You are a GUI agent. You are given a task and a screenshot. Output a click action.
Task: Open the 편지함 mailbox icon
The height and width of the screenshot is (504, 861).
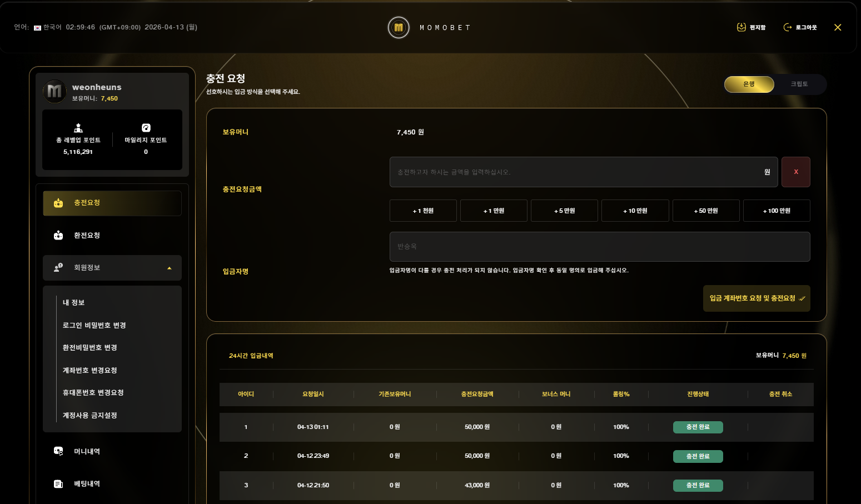coord(741,27)
